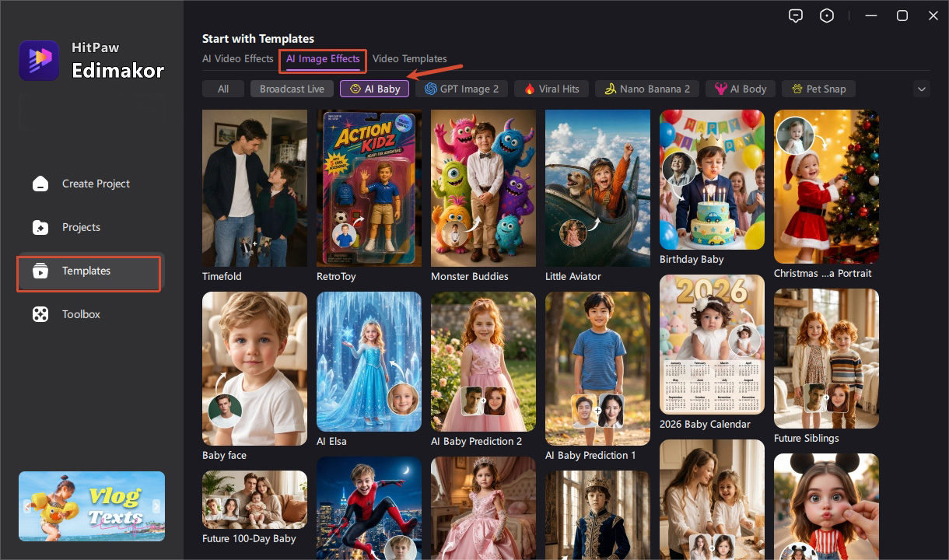Click the Timefold label text
This screenshot has width=949, height=560.
pyautogui.click(x=222, y=276)
